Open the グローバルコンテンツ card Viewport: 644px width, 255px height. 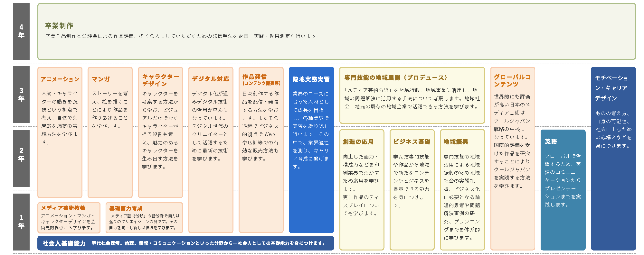(x=512, y=158)
